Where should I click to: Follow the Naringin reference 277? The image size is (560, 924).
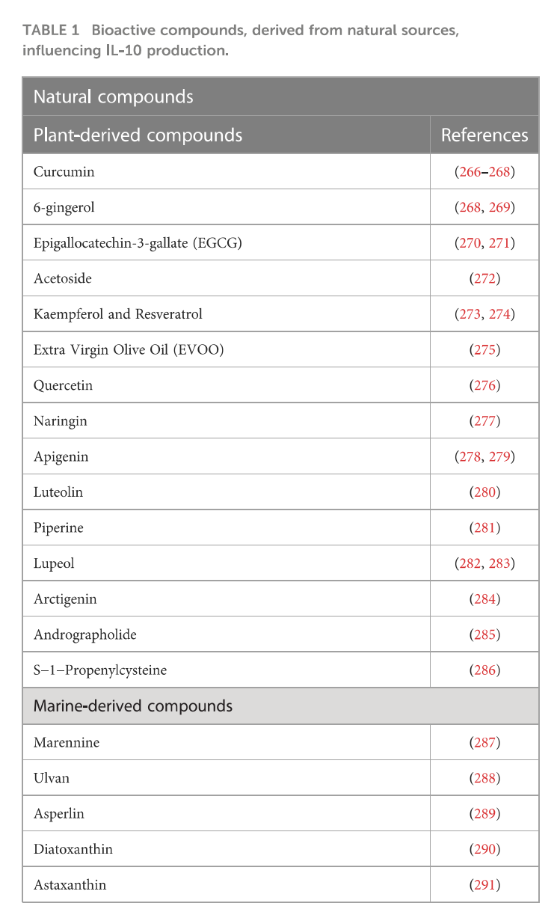pyautogui.click(x=484, y=421)
